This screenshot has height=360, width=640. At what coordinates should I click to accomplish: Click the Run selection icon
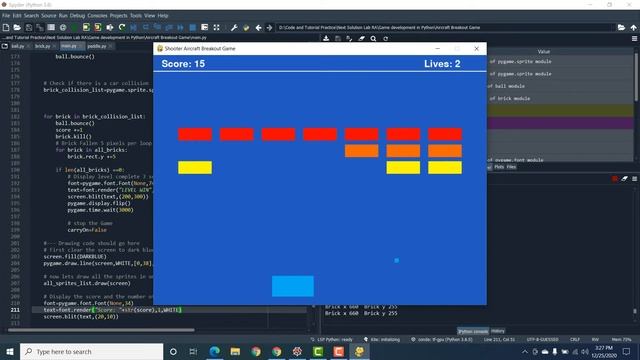pos(110,27)
